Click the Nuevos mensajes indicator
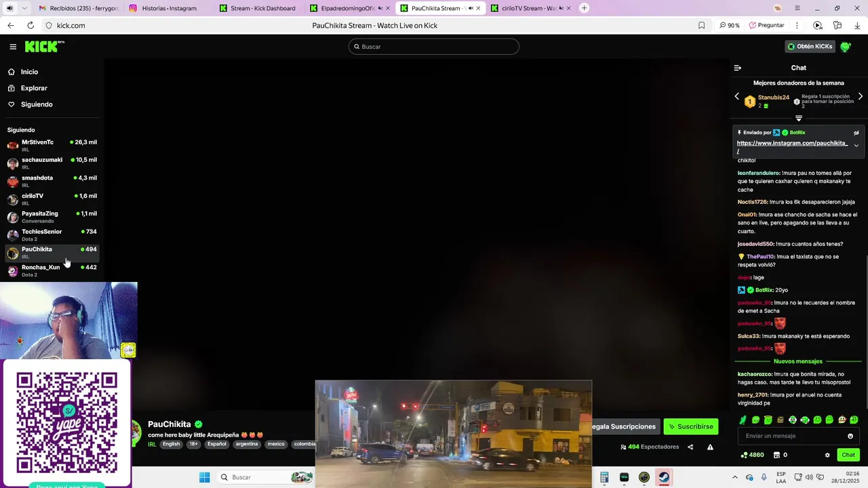The image size is (868, 488). pyautogui.click(x=798, y=361)
